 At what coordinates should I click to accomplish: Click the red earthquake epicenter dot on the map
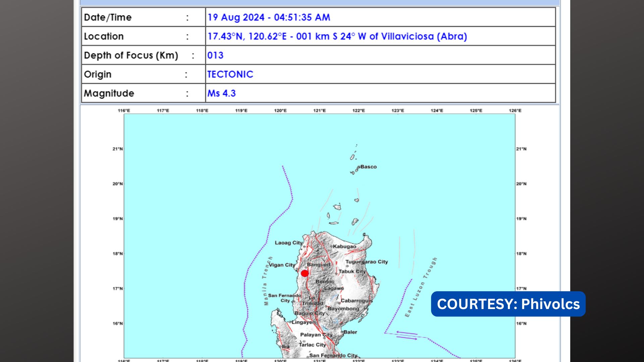[x=305, y=274]
